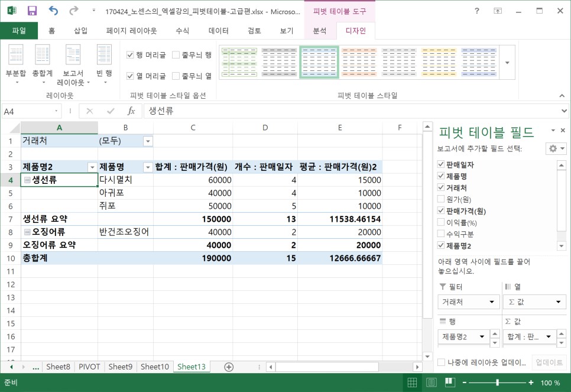
Task: Expand the formula bar with chevron
Action: tap(564, 111)
